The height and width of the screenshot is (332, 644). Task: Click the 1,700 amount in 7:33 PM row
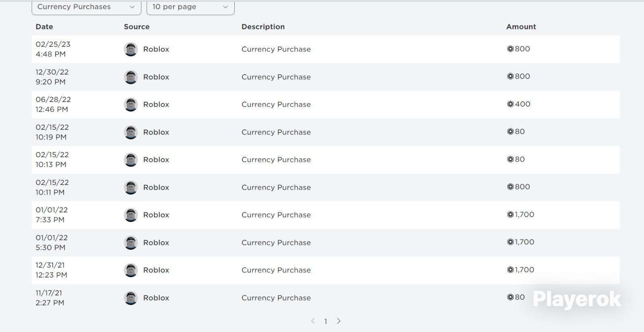point(524,214)
